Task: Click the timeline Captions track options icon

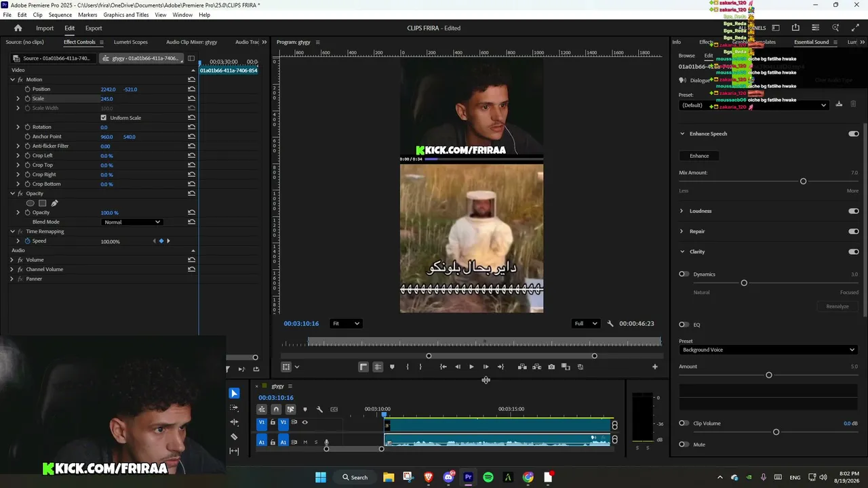Action: (334, 409)
